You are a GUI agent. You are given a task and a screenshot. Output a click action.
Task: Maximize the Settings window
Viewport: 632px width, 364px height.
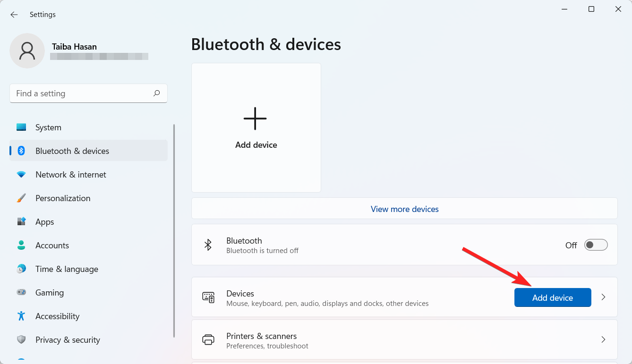click(591, 9)
